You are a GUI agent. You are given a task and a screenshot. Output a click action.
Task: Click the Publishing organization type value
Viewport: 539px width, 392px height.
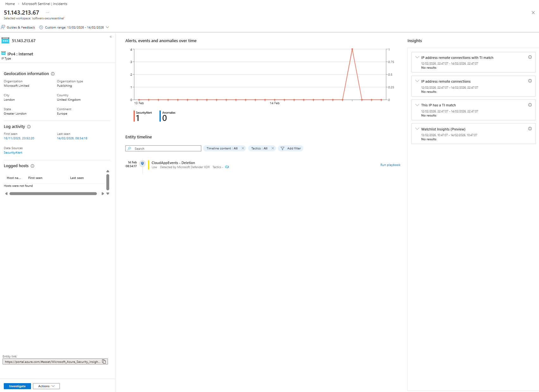[x=65, y=86]
